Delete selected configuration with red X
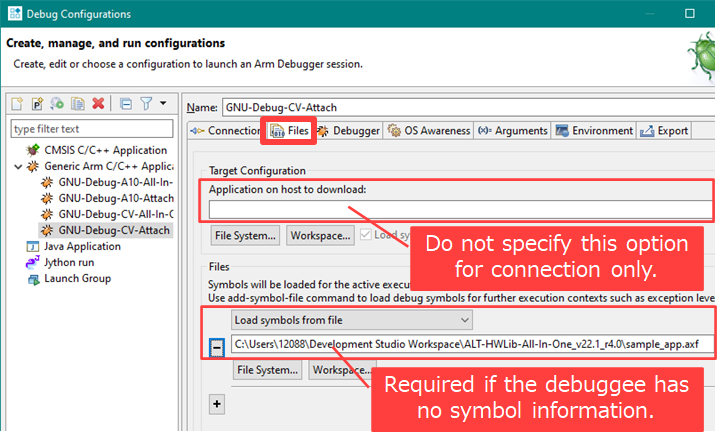This screenshot has width=717, height=438. [98, 103]
